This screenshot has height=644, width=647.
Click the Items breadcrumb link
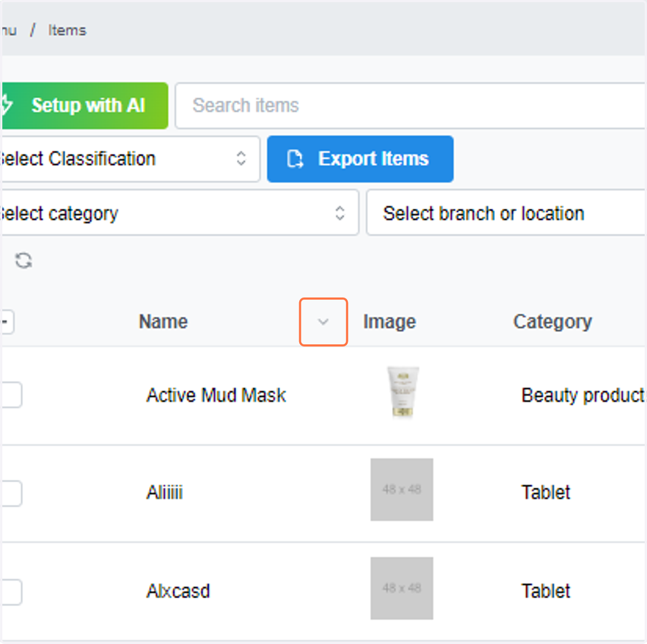point(67,30)
